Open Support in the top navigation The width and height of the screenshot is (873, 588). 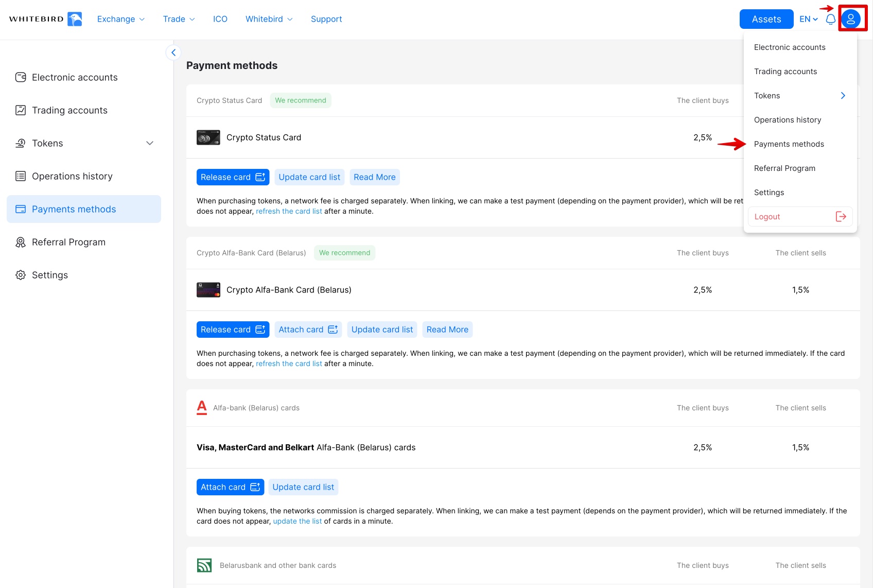[x=326, y=19]
